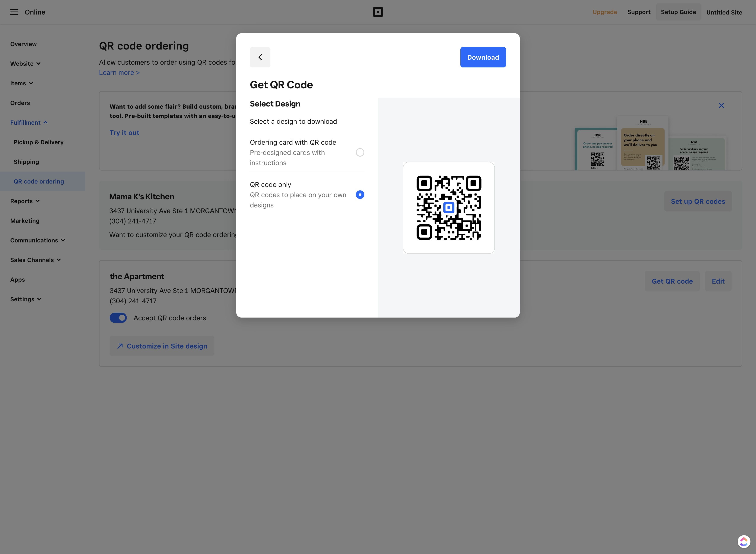Open the "Learn more" link

pos(119,72)
